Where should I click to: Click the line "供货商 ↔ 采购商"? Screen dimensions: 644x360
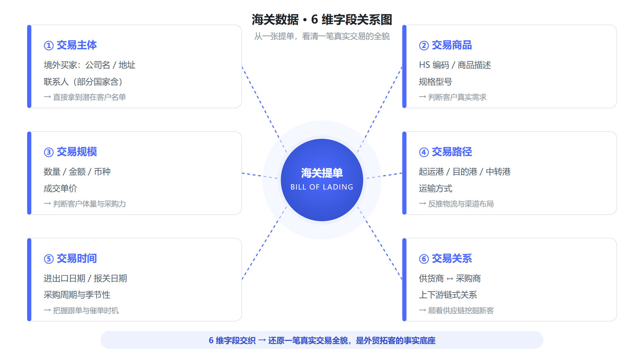point(450,278)
